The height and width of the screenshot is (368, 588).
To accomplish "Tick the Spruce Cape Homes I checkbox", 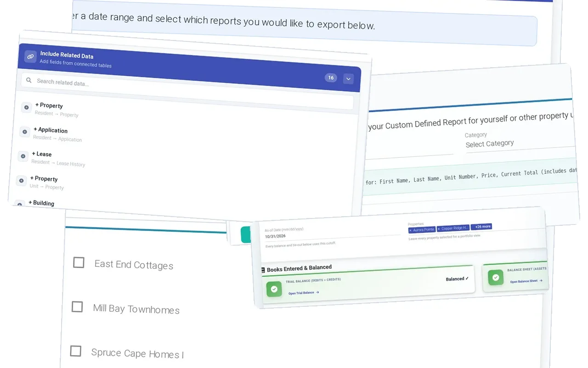I will 75,351.
